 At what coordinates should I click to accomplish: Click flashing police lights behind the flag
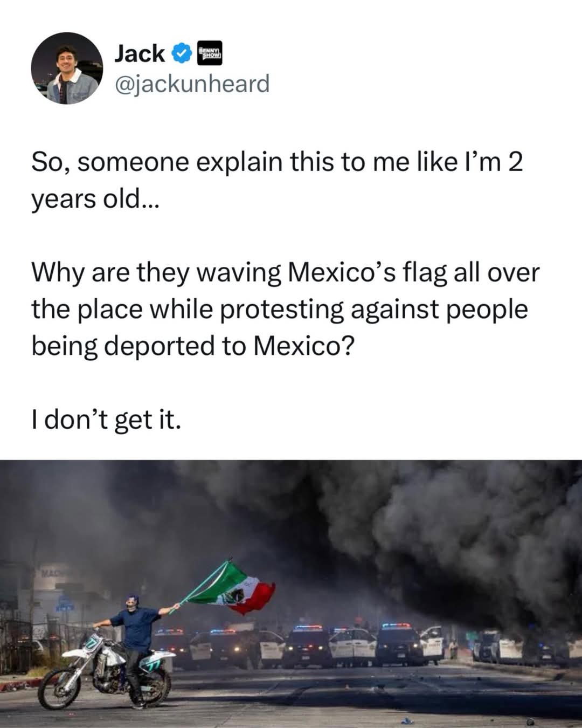(224, 630)
